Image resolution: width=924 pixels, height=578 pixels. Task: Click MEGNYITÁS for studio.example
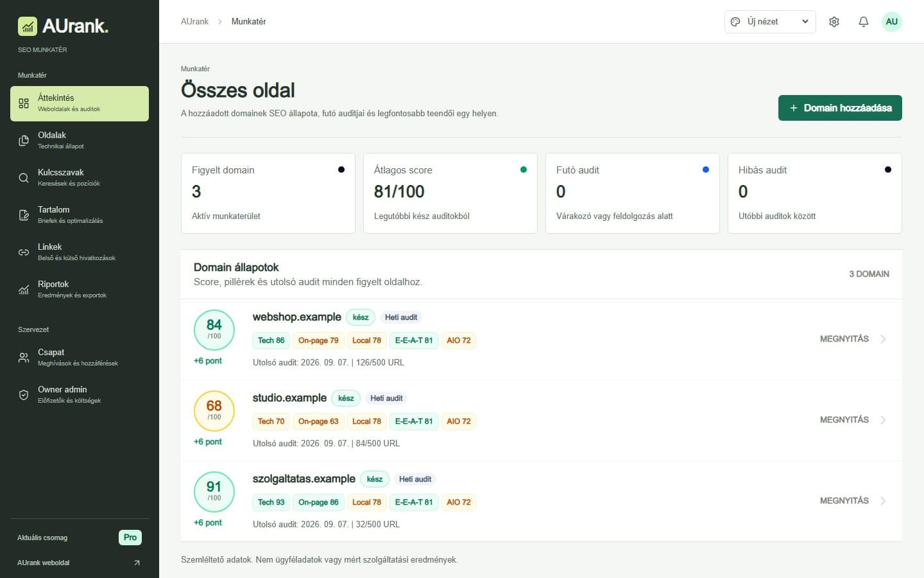(844, 420)
